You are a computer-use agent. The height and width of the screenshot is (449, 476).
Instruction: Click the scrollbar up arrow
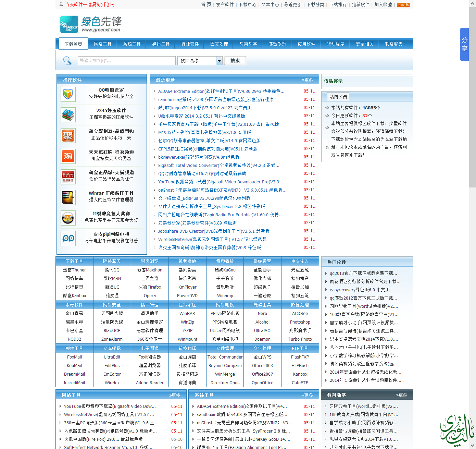473,3
